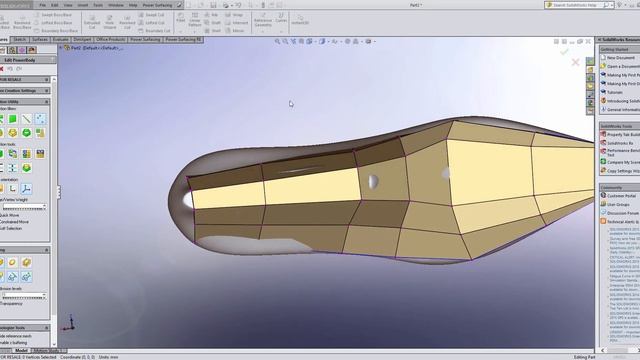Click the L-shaped axis orientation icon
Image resolution: width=640 pixels, height=360 pixels.
(x=13, y=189)
